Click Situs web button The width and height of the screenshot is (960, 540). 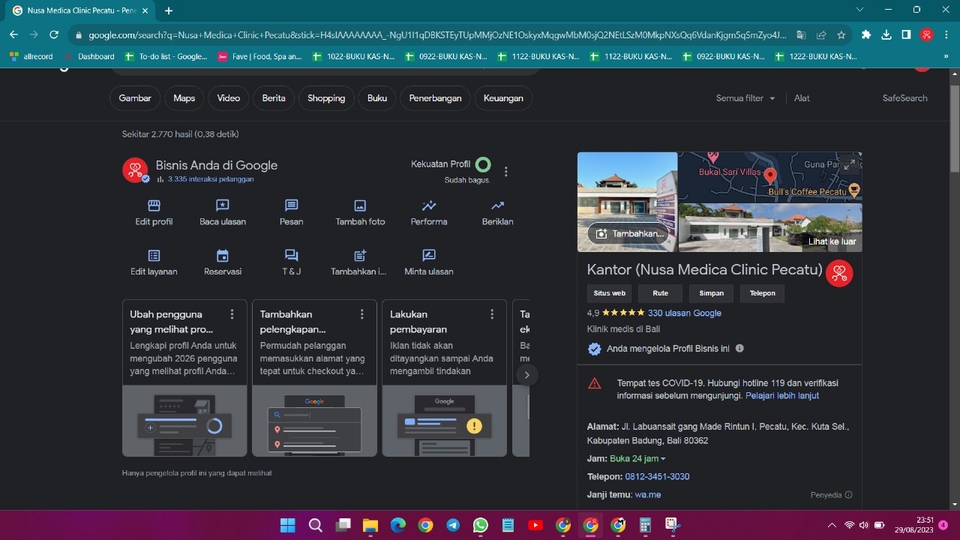pos(609,293)
